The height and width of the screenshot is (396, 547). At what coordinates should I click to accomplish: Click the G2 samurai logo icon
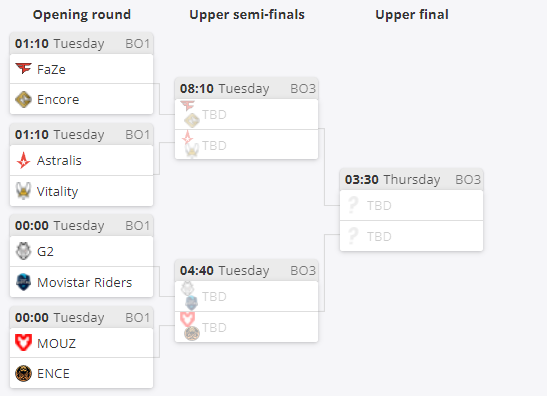[23, 251]
